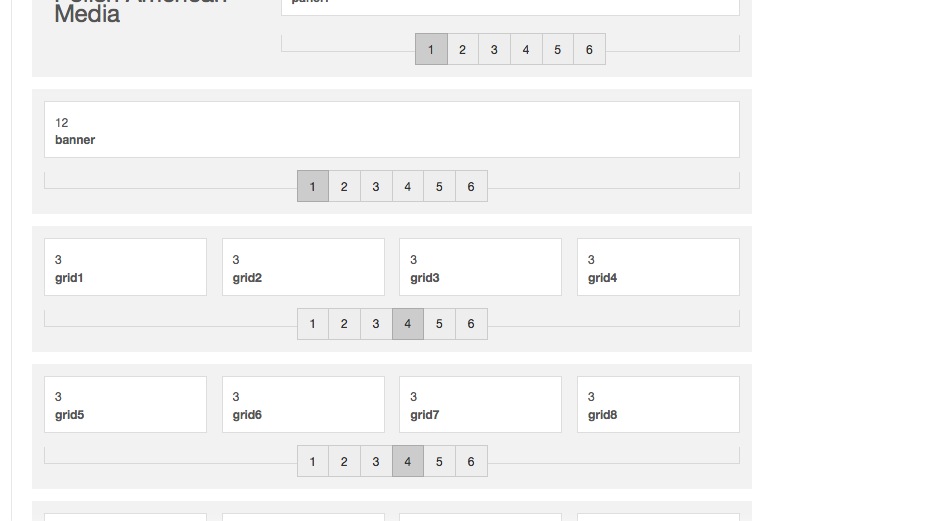Screen dimensions: 927x521
Task: Select page 6 in top header pagination
Action: pyautogui.click(x=589, y=50)
